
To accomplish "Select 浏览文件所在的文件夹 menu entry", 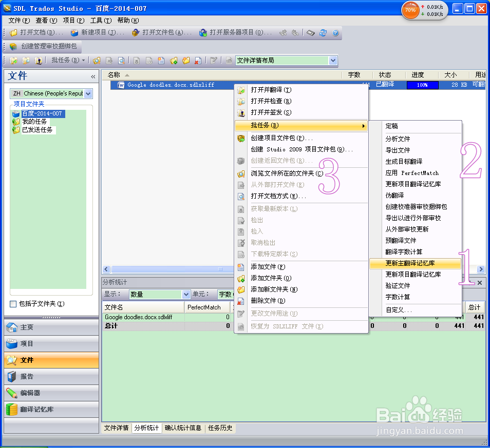I will [x=301, y=173].
